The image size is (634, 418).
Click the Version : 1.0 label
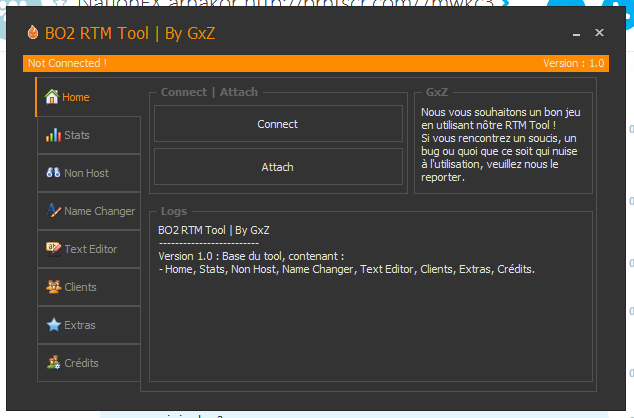pyautogui.click(x=573, y=63)
